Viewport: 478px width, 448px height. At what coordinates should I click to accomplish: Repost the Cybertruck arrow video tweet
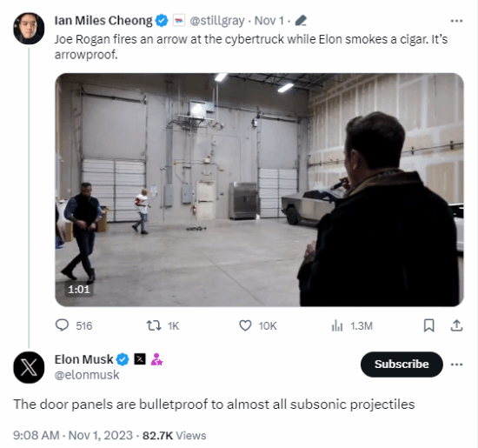point(163,325)
